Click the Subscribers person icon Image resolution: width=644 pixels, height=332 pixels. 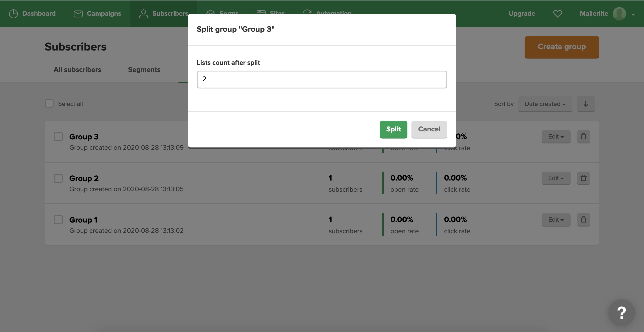point(143,14)
